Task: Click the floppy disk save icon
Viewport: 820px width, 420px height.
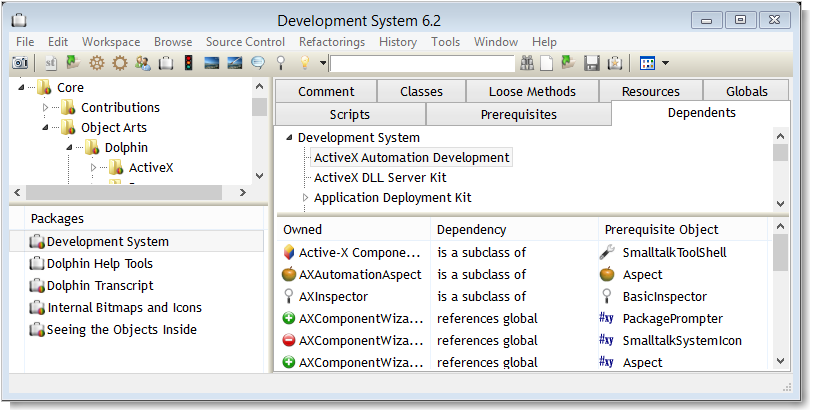Action: click(x=591, y=63)
